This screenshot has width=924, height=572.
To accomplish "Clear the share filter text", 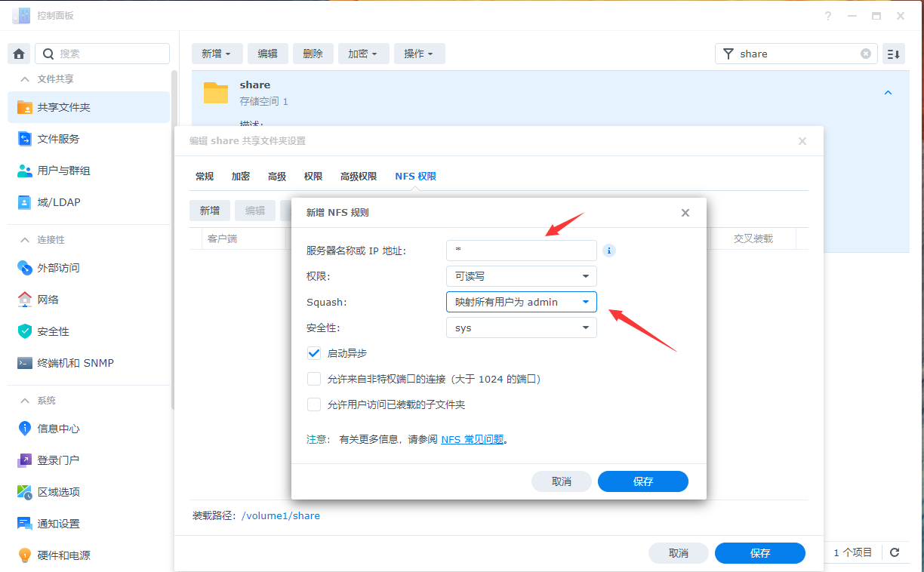I will 866,54.
